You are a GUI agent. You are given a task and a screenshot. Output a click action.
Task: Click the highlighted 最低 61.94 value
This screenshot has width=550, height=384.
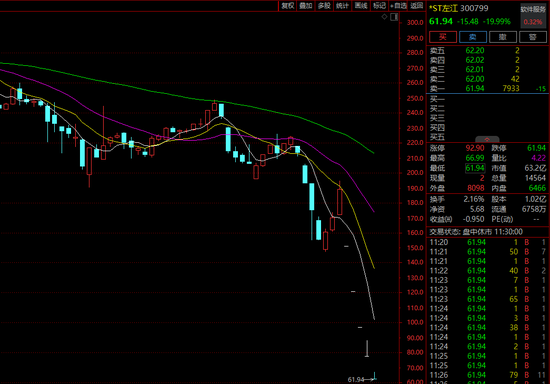click(x=475, y=168)
